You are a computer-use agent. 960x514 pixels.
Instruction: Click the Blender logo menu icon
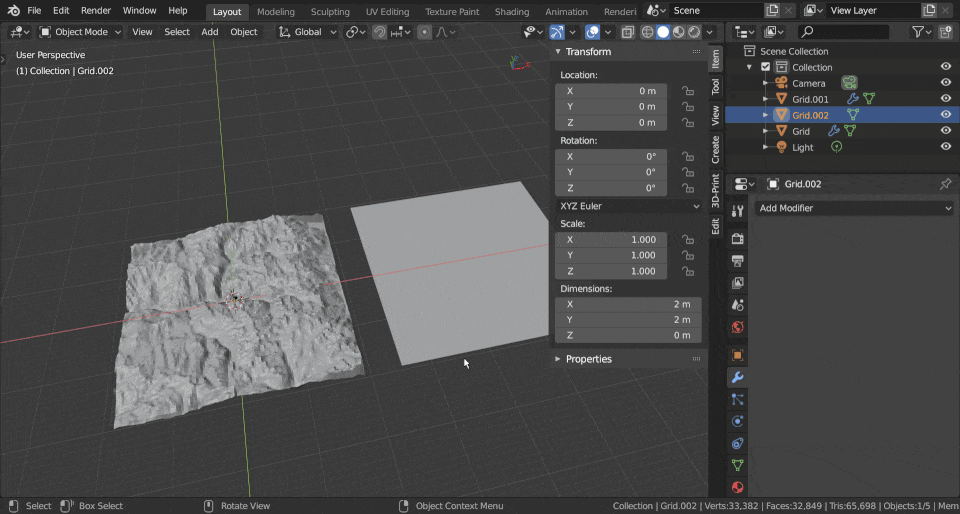pos(13,11)
